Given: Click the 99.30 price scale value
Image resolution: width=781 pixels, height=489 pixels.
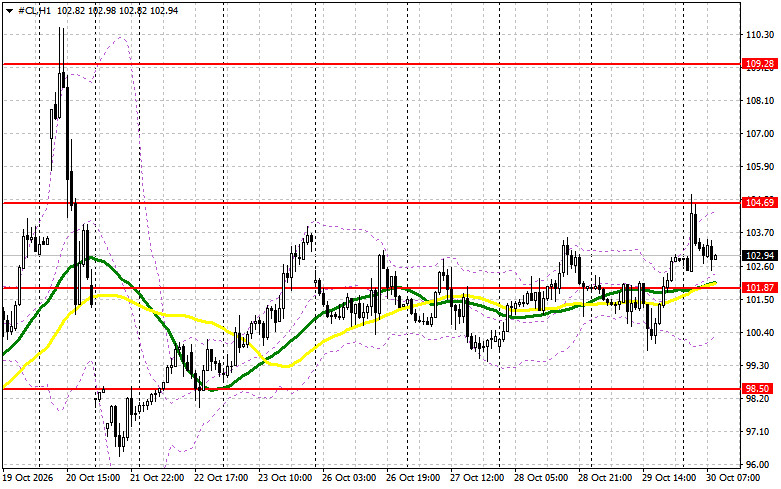Looking at the screenshot, I should [x=760, y=366].
